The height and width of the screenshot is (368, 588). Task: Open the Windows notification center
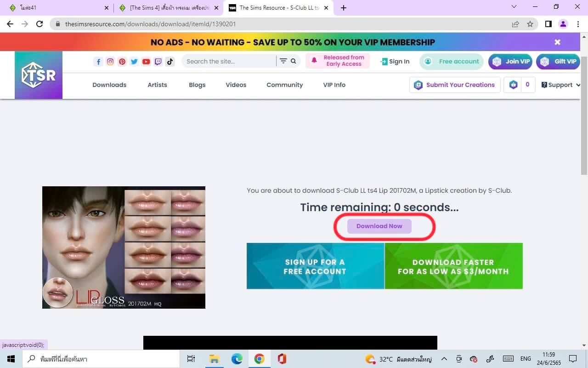tap(573, 359)
